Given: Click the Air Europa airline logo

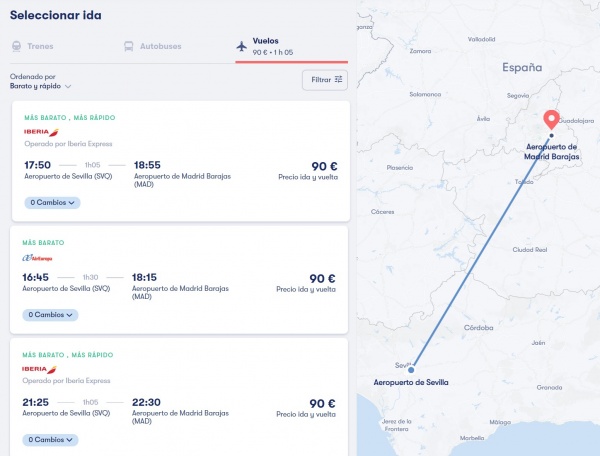Looking at the screenshot, I should tap(38, 257).
